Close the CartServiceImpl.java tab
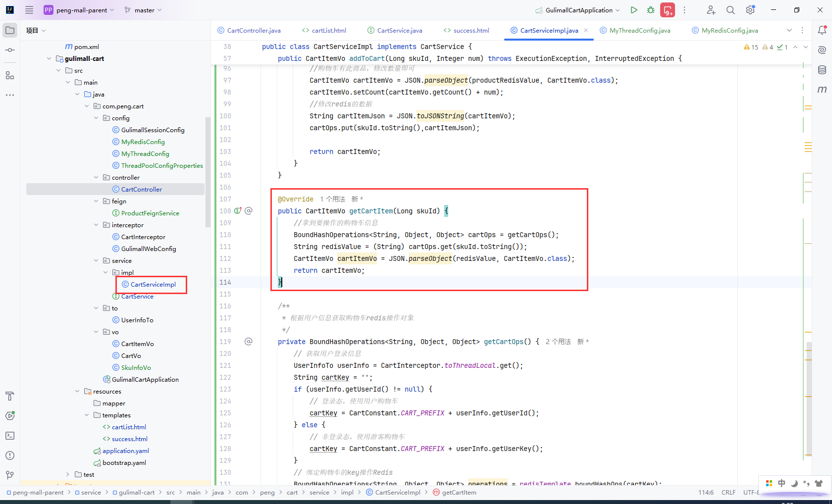 [586, 30]
